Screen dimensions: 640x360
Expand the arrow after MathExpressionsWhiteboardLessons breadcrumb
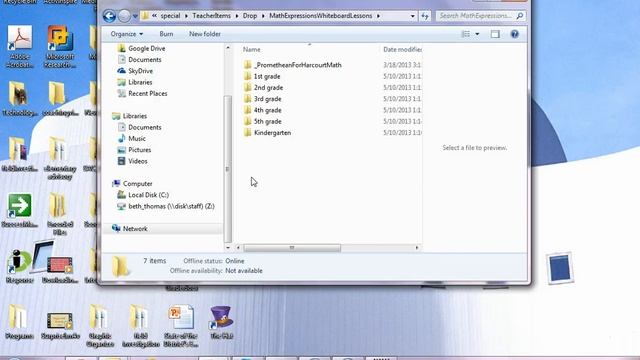point(378,16)
